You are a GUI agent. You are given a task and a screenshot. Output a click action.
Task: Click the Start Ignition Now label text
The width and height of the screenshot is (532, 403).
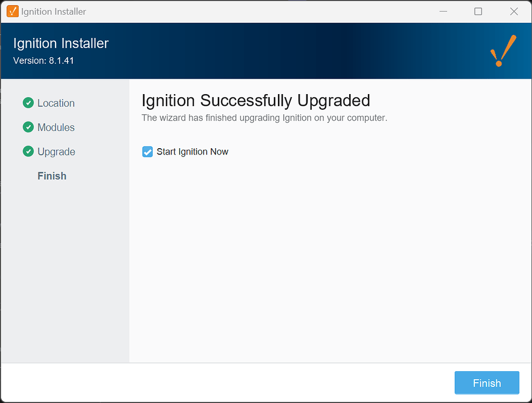coord(192,151)
